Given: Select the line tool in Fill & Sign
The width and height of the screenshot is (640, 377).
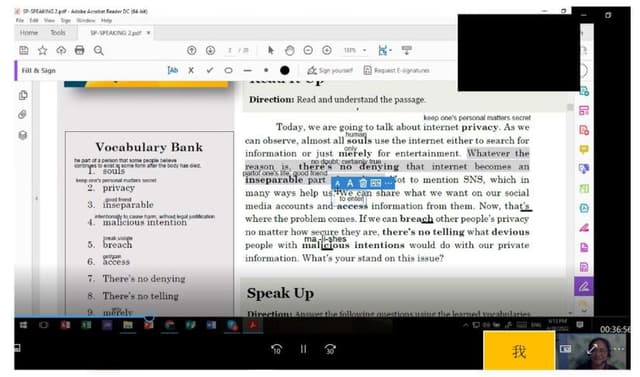Looking at the screenshot, I should (x=247, y=70).
